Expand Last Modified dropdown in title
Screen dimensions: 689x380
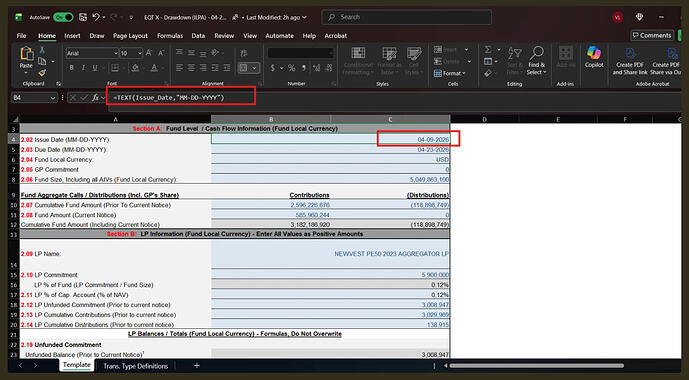coord(304,18)
